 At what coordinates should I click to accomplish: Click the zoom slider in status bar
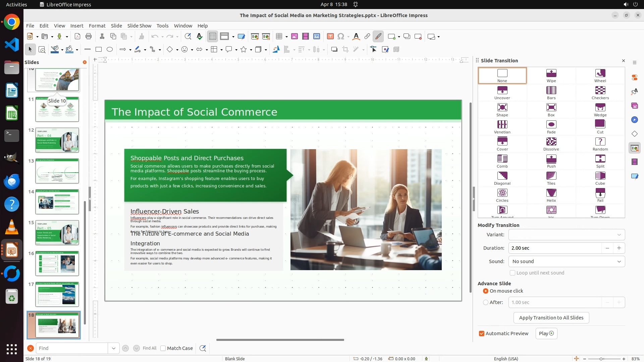pos(601,359)
